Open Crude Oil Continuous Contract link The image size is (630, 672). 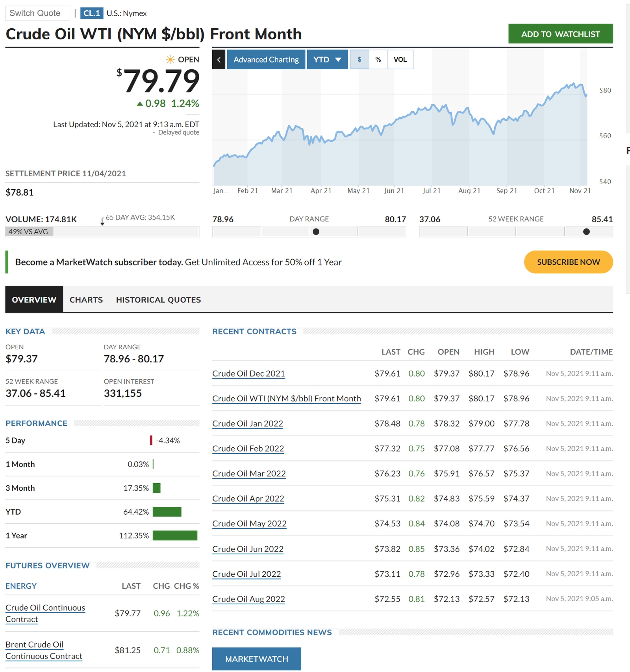pyautogui.click(x=45, y=613)
